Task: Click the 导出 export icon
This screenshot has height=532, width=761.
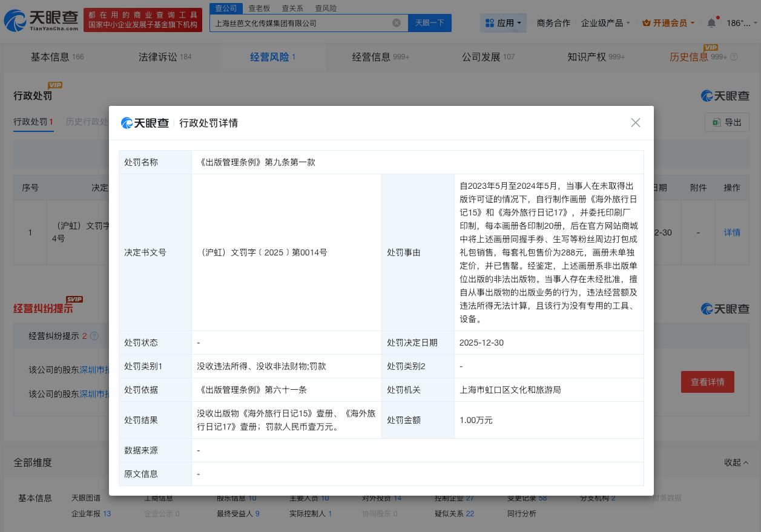Action: (x=716, y=122)
